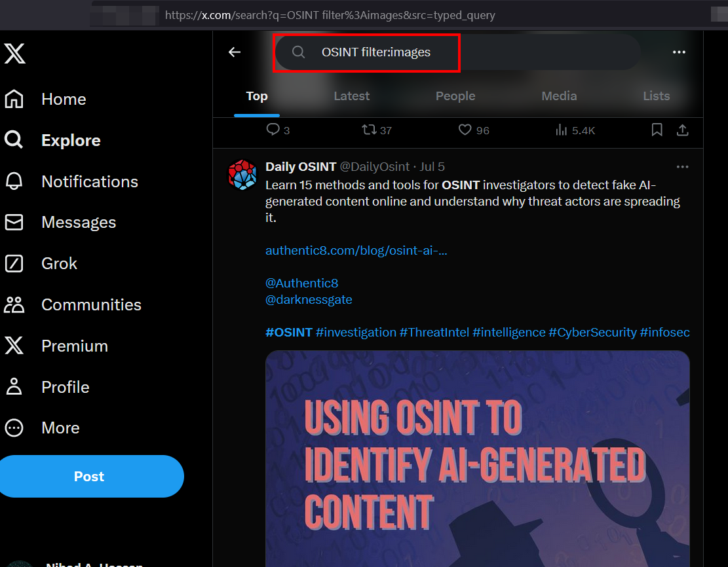728x567 pixels.
Task: Go back using the left arrow
Action: [x=235, y=52]
